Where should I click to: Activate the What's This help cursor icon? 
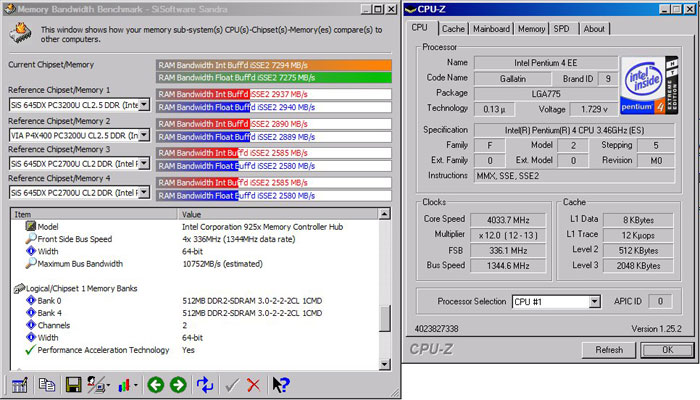[281, 385]
